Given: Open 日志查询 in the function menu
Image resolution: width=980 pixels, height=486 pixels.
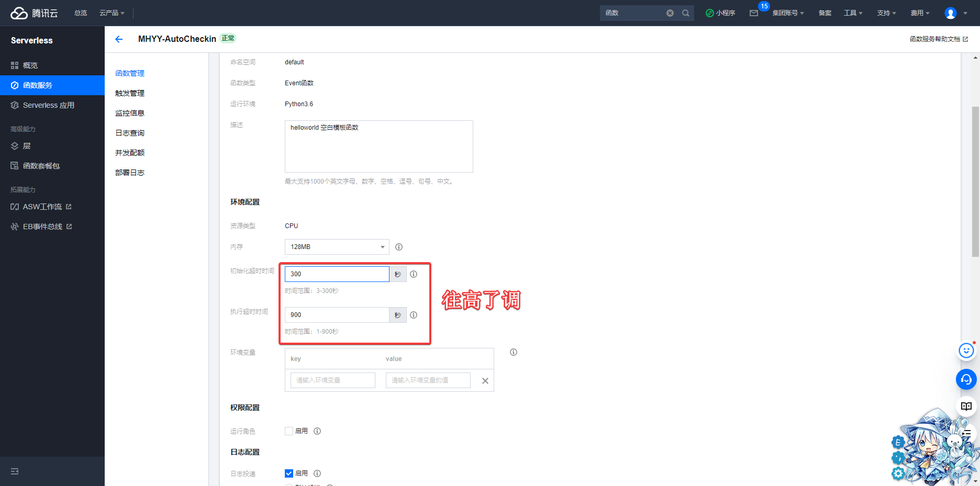Looking at the screenshot, I should (x=130, y=133).
